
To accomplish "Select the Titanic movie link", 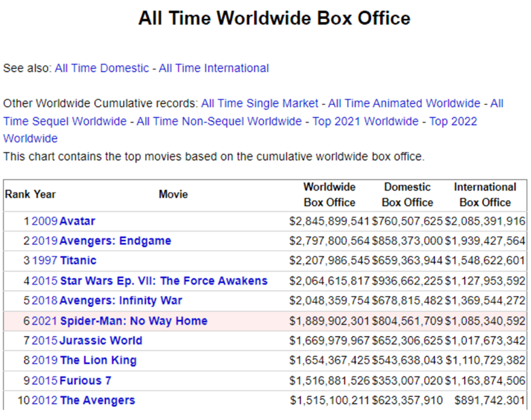I will [78, 261].
